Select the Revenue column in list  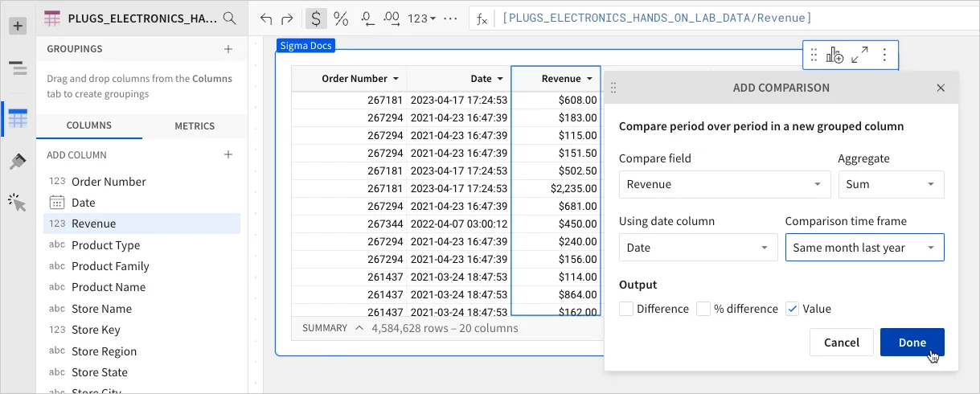141,224
